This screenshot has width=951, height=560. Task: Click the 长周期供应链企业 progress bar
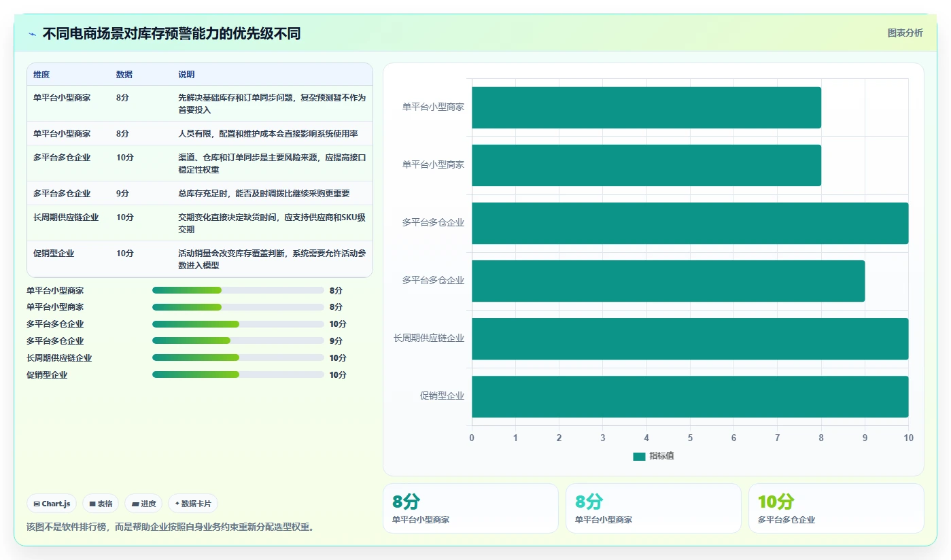click(x=238, y=358)
